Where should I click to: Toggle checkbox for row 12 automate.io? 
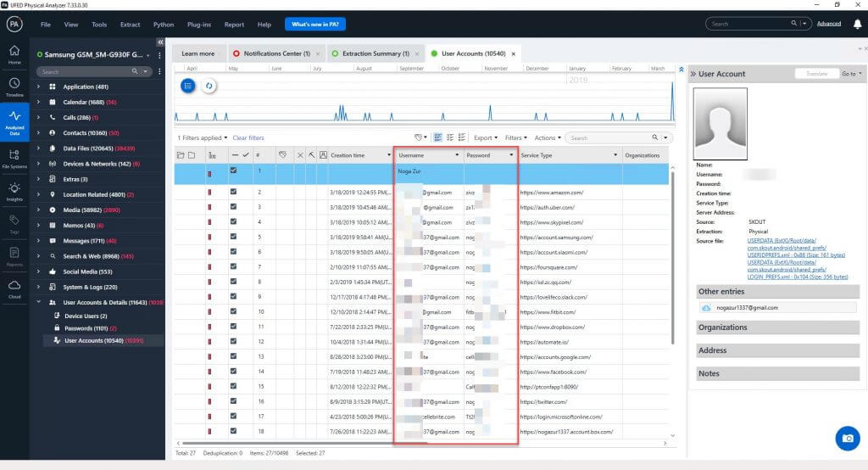[233, 341]
